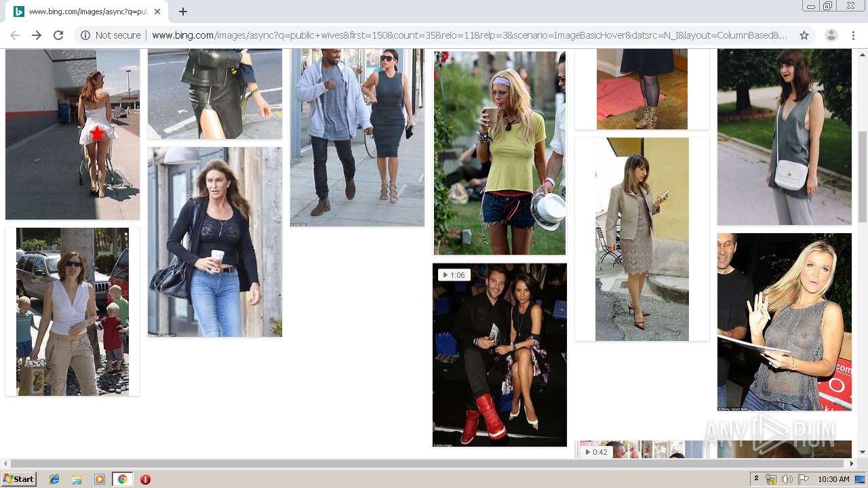Click the horizontal scrollbar right arrow

pyautogui.click(x=852, y=464)
